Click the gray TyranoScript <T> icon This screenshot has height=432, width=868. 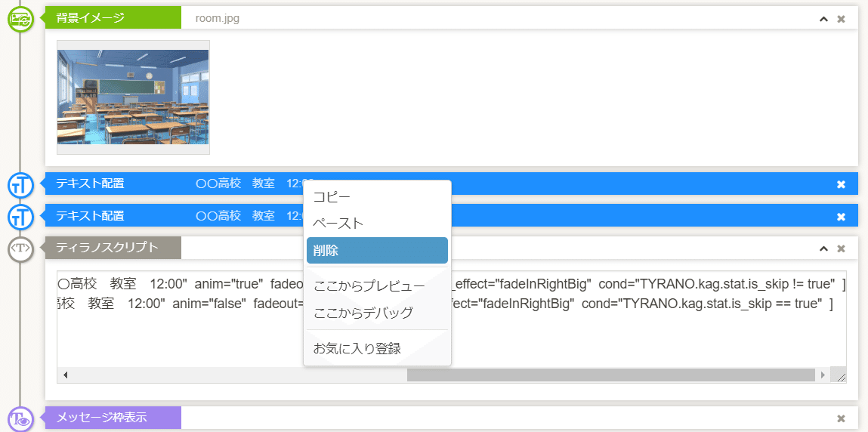pyautogui.click(x=21, y=248)
